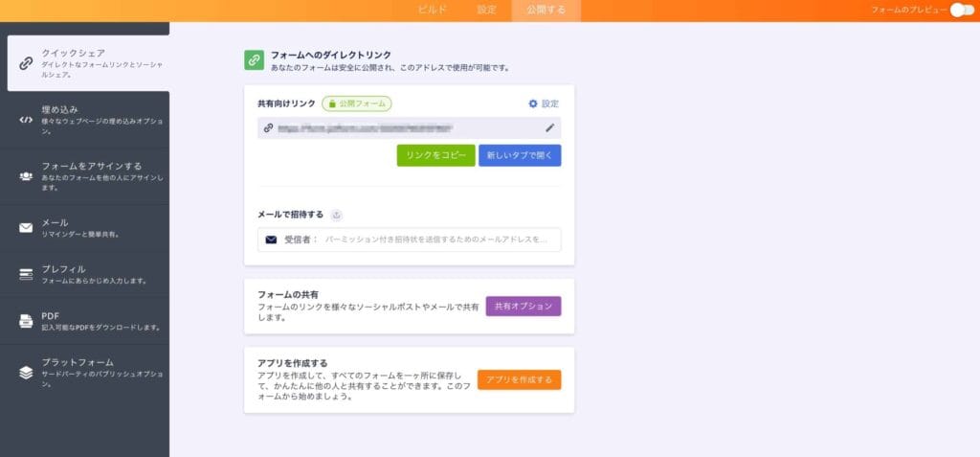Viewport: 980px width, 457px height.
Task: Open the プレフィル sidebar option
Action: [x=84, y=274]
